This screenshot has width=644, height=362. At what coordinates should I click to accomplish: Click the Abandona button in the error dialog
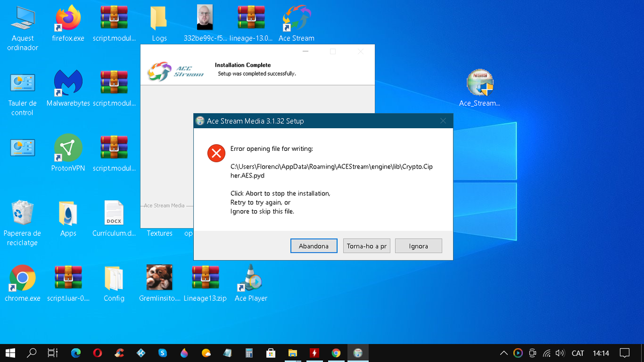[x=314, y=246]
